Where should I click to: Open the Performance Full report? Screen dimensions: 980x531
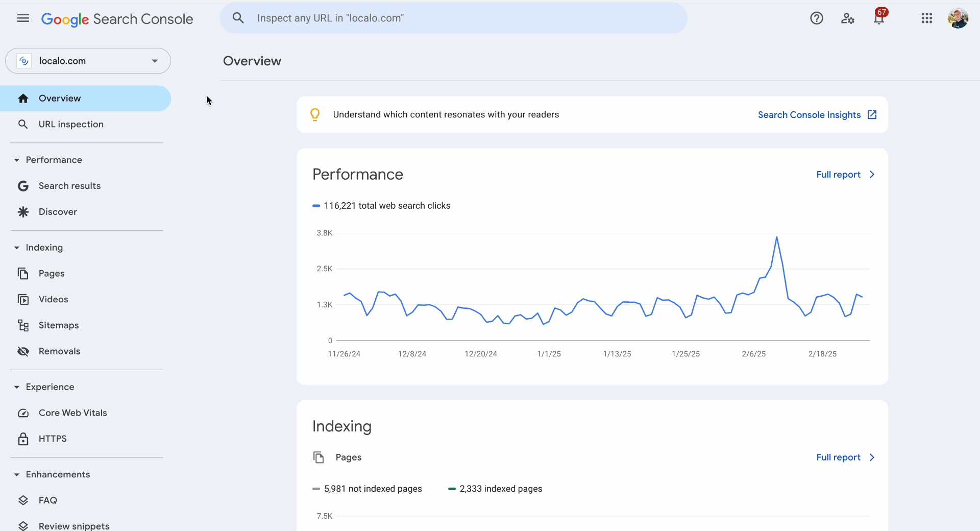click(x=845, y=175)
